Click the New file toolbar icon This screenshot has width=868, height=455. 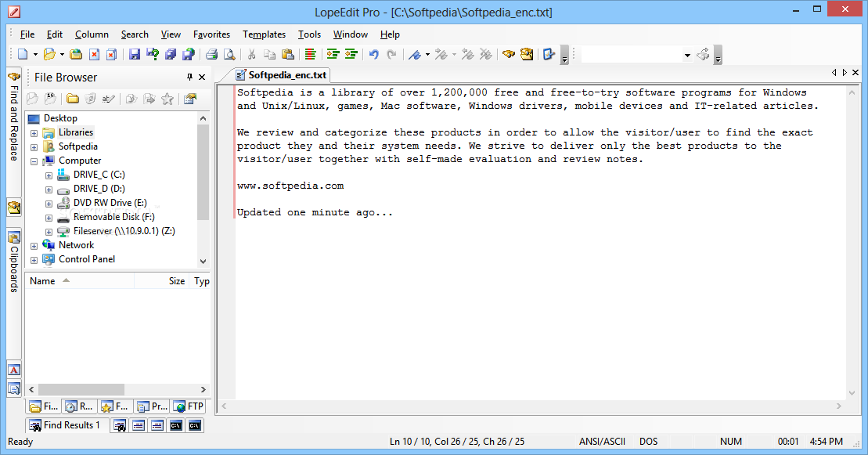pyautogui.click(x=23, y=54)
